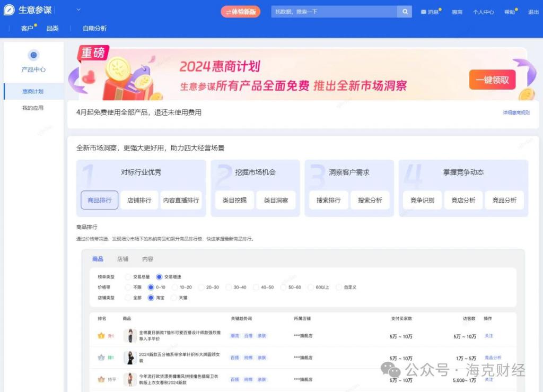Screen dimensions: 543x392
Task: Click the 搜索排行 button
Action: (329, 200)
